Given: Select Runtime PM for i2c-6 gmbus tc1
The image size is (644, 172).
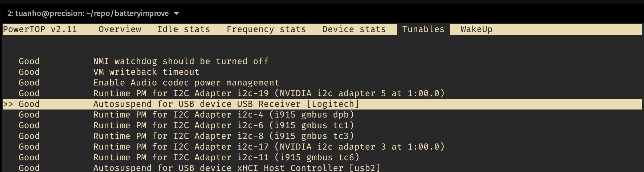Looking at the screenshot, I should [x=223, y=125].
